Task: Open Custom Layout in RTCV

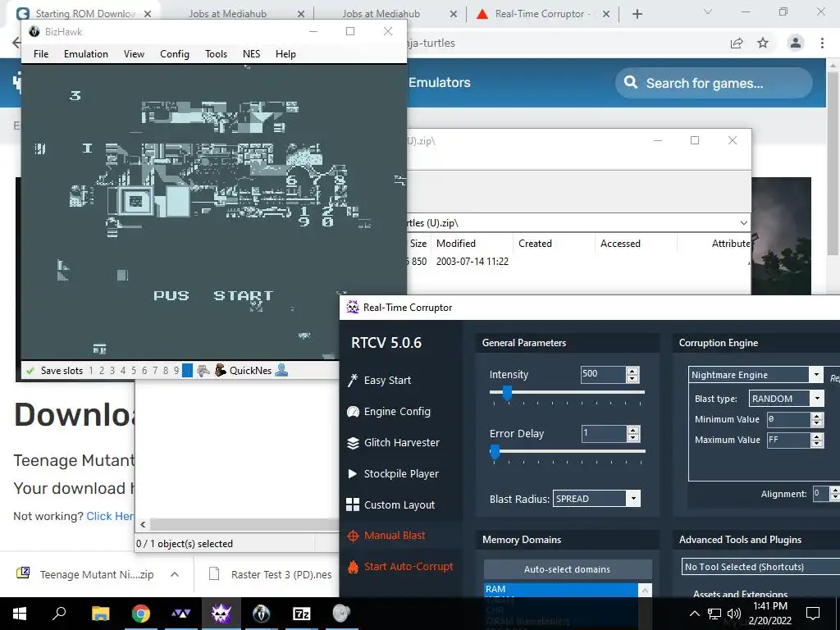Action: (x=390, y=504)
